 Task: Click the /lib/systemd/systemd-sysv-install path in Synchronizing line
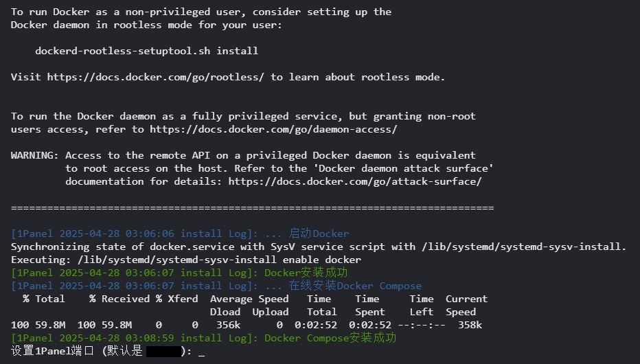pyautogui.click(x=524, y=247)
